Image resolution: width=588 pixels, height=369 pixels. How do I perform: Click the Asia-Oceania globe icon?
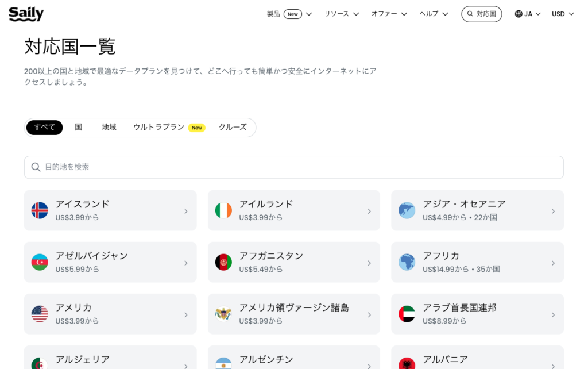[x=407, y=210]
